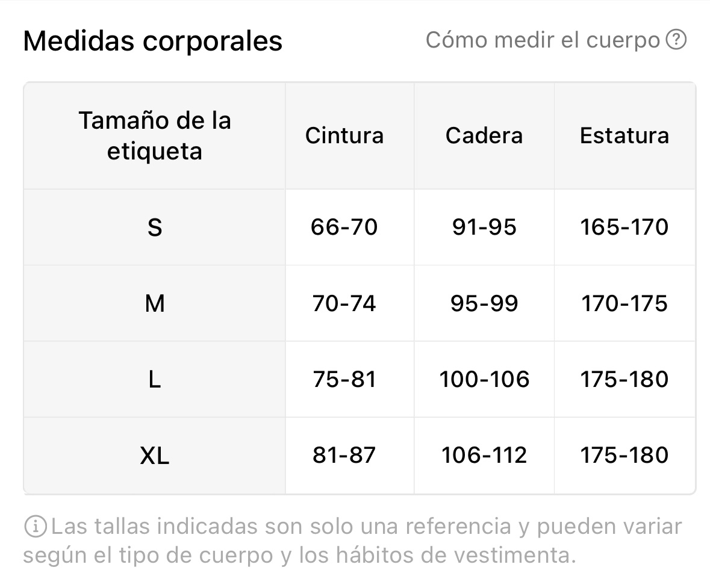Click the Estatura column header
The height and width of the screenshot is (588, 710).
pos(624,135)
